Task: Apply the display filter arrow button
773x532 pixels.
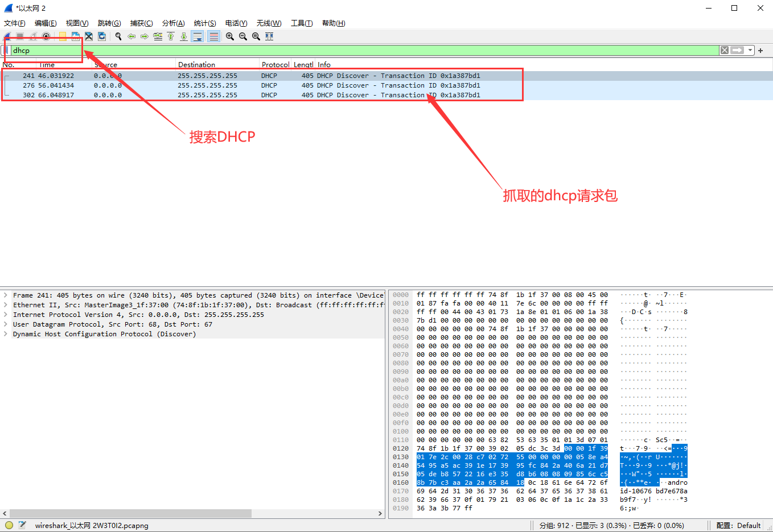Action: coord(738,50)
